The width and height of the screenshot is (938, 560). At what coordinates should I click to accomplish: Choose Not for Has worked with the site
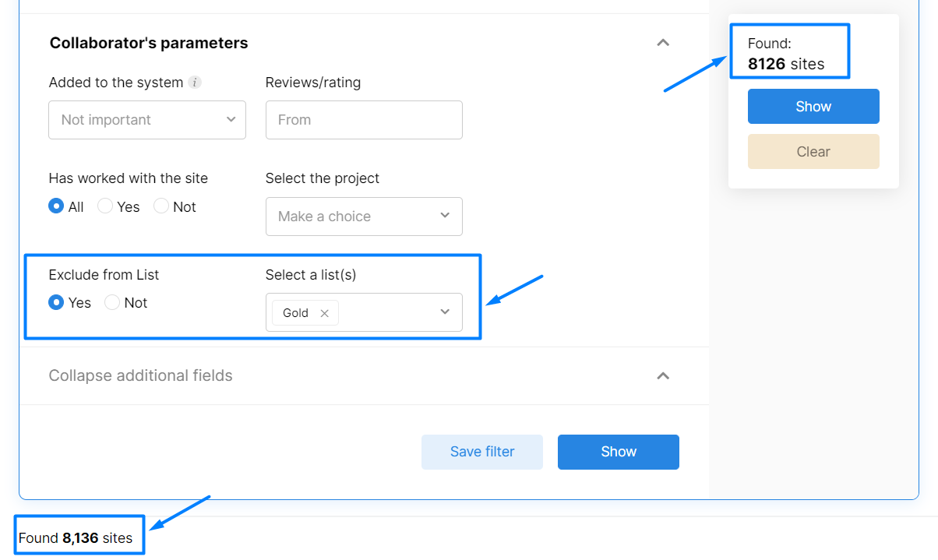pos(161,206)
